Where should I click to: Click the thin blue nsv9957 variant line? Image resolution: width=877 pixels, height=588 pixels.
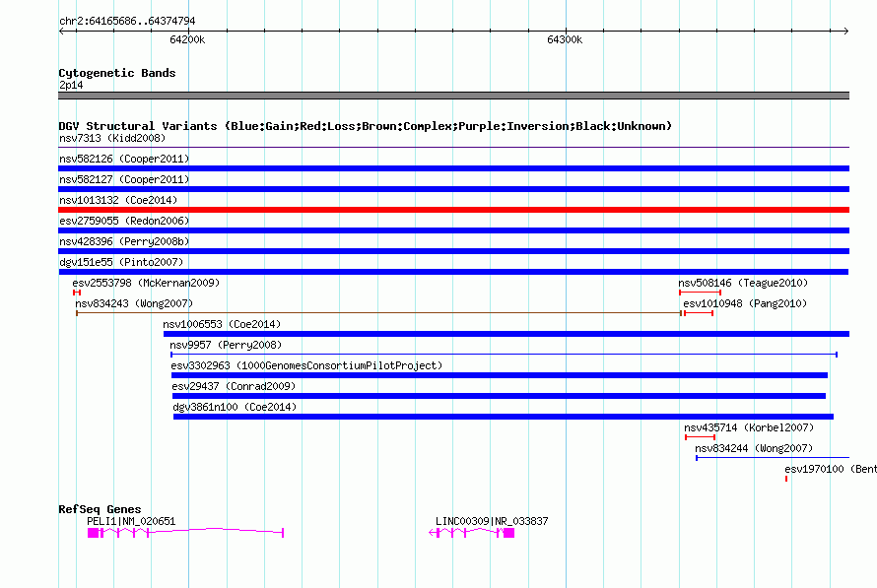[x=504, y=355]
